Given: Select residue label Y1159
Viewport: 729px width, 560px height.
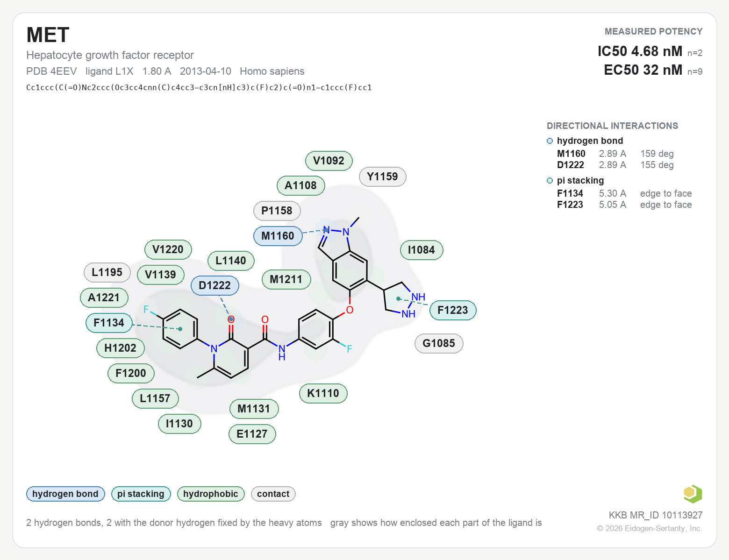Looking at the screenshot, I should (383, 177).
